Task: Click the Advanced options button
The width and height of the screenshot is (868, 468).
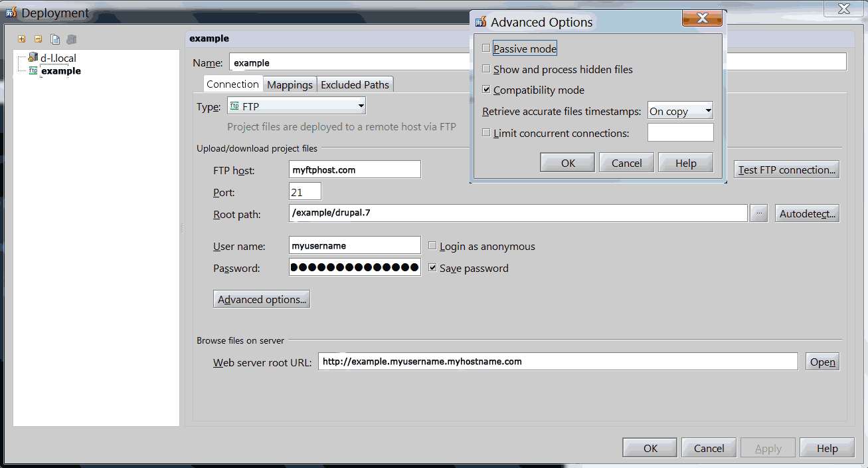Action: 262,299
